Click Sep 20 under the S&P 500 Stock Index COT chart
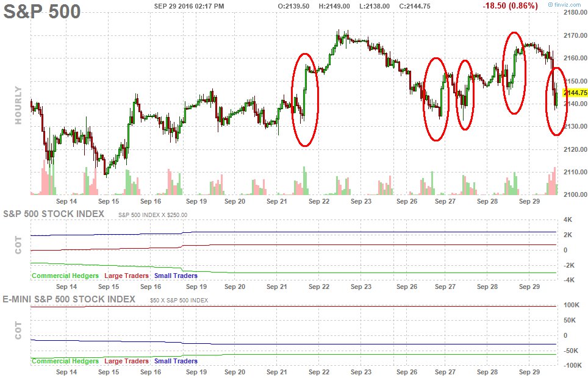This screenshot has width=588, height=378. click(x=235, y=287)
